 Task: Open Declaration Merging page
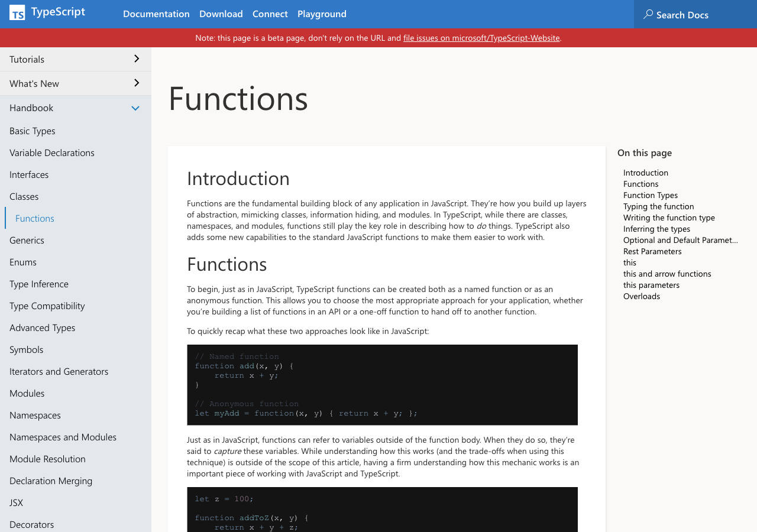[x=51, y=481]
